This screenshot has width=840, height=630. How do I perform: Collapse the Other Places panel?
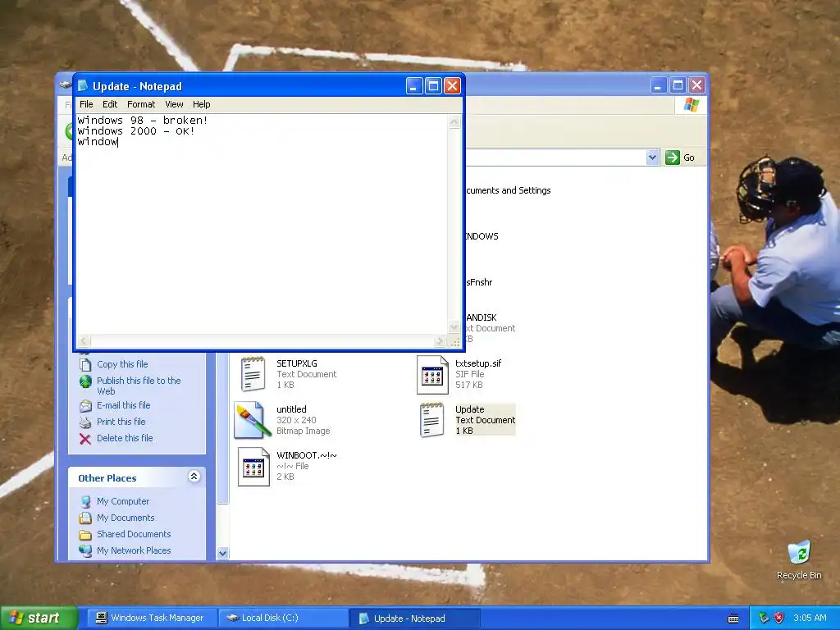tap(194, 477)
